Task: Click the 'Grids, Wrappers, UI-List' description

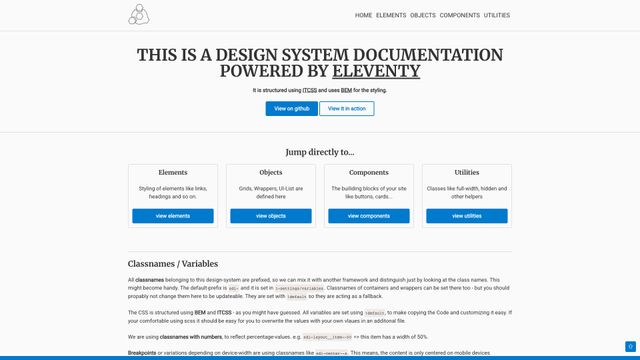Action: click(x=271, y=193)
